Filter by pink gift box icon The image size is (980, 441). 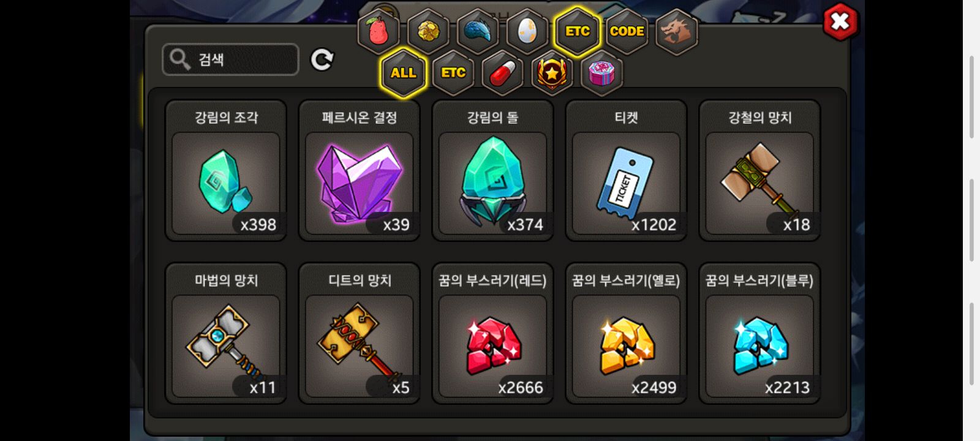601,73
